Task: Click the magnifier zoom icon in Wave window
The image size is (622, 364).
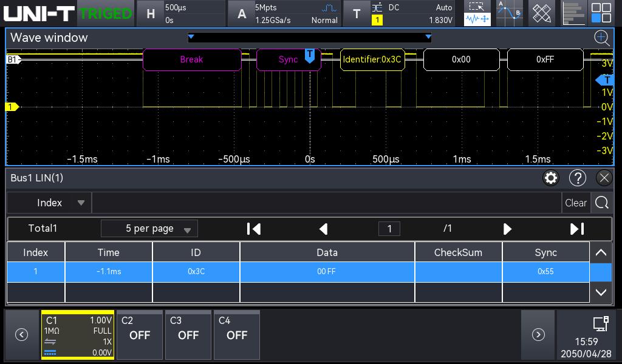Action: (x=601, y=38)
